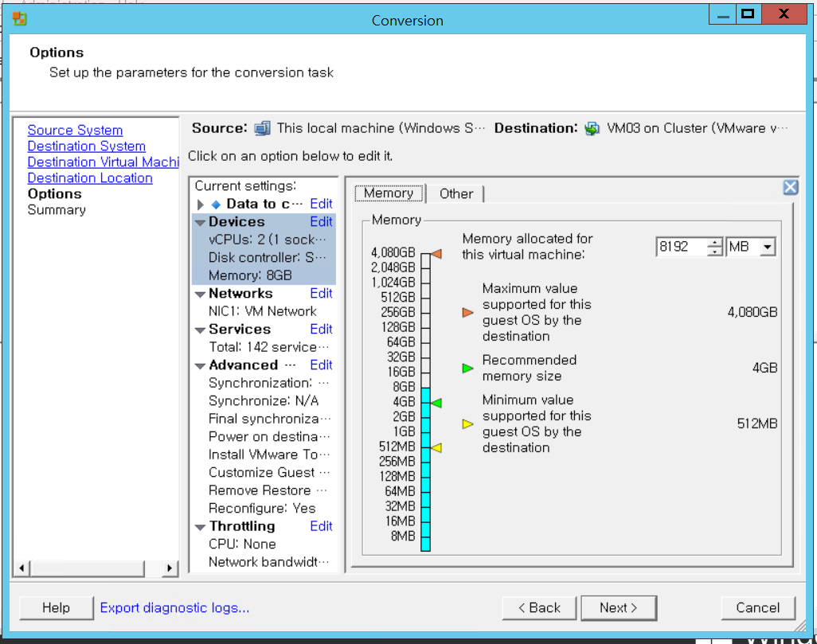Select the Total: 142 services row
Screen dimensions: 817x644
click(264, 347)
